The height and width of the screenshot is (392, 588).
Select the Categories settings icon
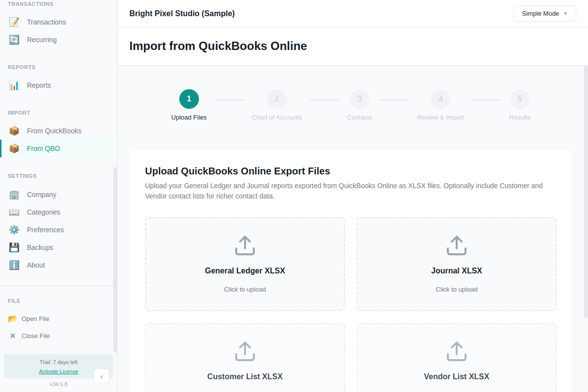pyautogui.click(x=14, y=212)
